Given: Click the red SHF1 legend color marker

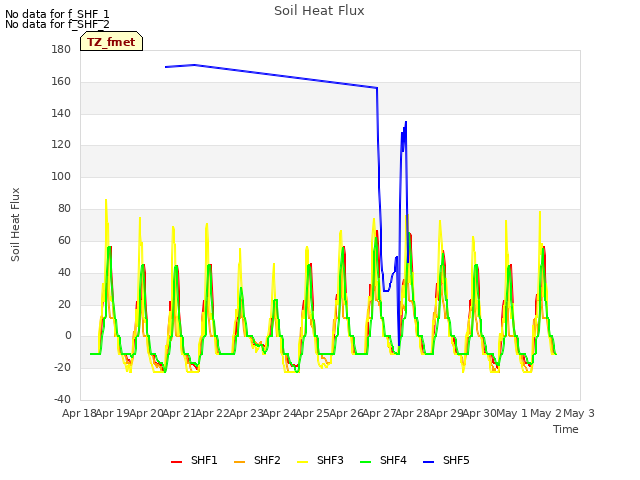Looking at the screenshot, I should tap(176, 462).
